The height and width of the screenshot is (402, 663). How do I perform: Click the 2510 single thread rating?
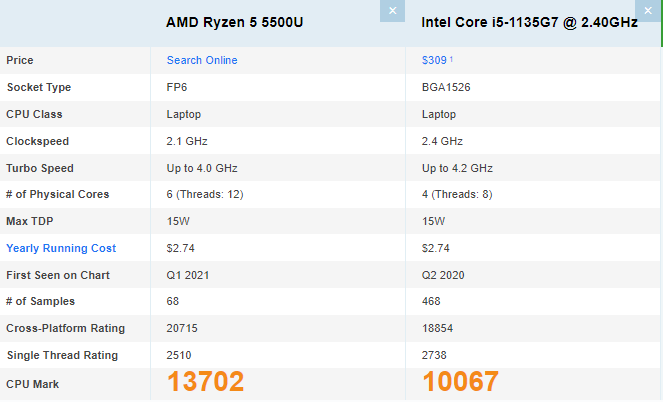(x=179, y=356)
